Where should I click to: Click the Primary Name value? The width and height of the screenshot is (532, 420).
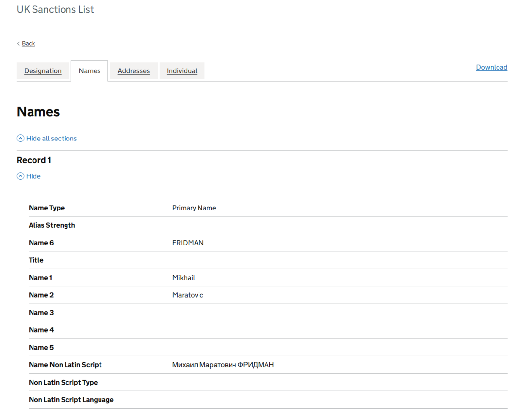194,208
